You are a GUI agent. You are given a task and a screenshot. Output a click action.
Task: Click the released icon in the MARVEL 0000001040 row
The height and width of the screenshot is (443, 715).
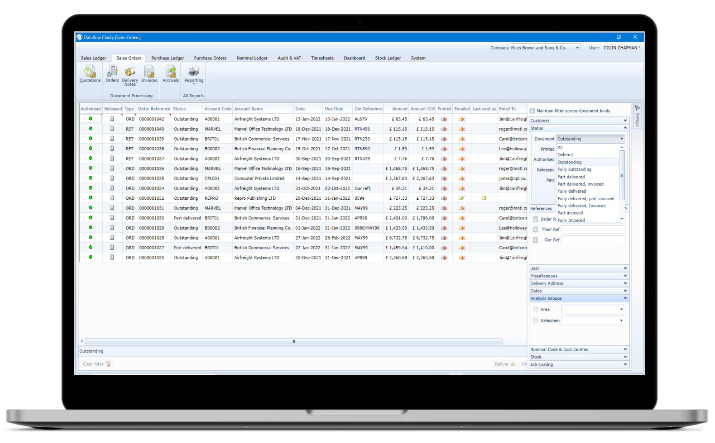(x=112, y=129)
